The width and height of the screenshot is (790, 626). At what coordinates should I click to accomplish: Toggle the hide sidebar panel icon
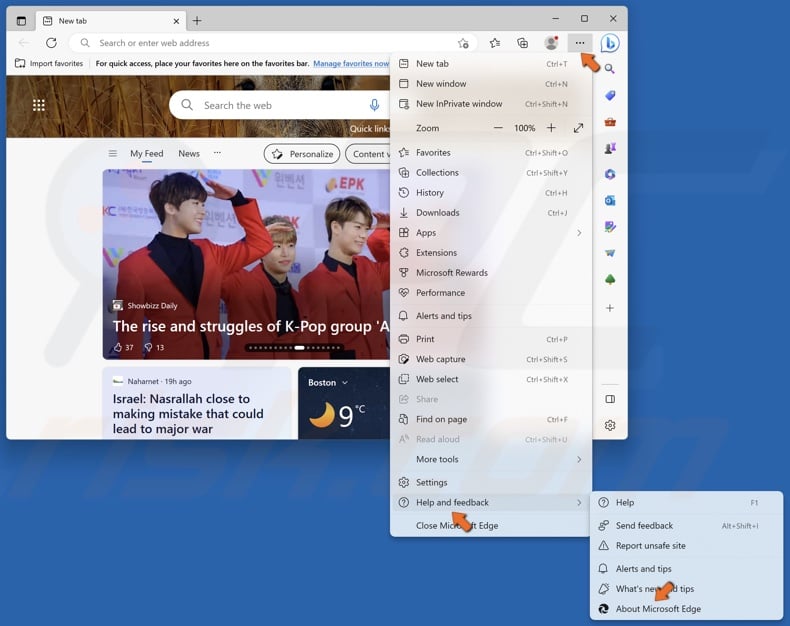tap(610, 399)
